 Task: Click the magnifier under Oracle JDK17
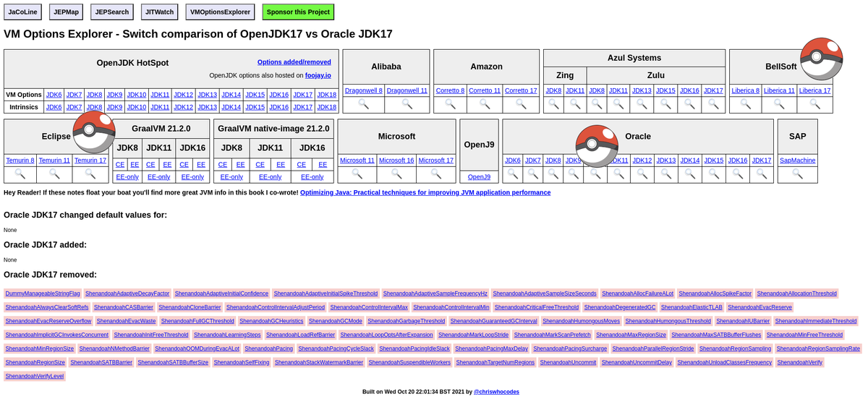(x=762, y=174)
